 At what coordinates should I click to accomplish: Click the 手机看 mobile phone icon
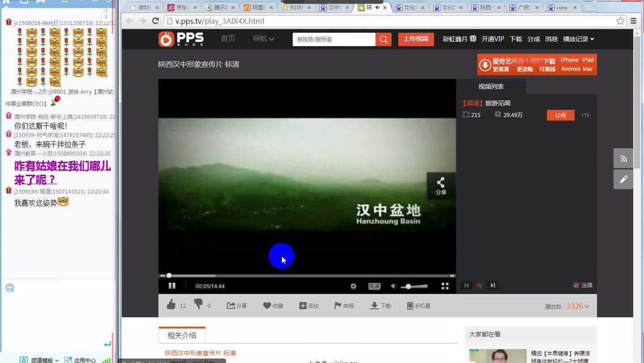click(x=410, y=305)
